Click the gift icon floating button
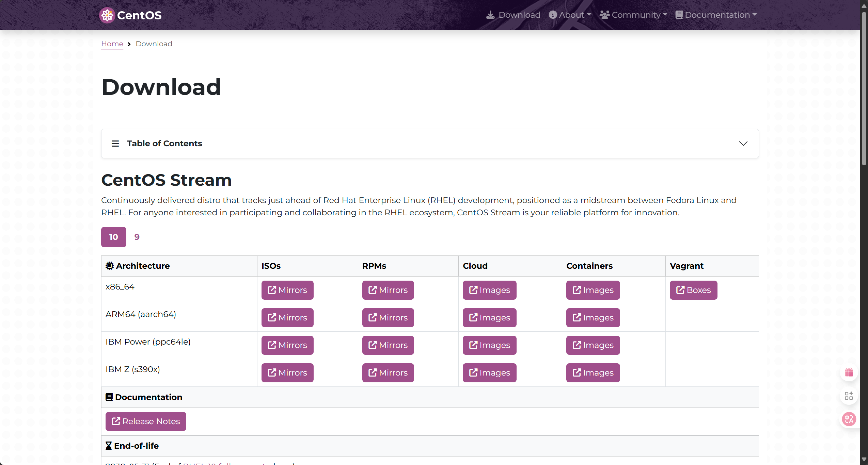Viewport: 868px width, 465px height. tap(849, 372)
